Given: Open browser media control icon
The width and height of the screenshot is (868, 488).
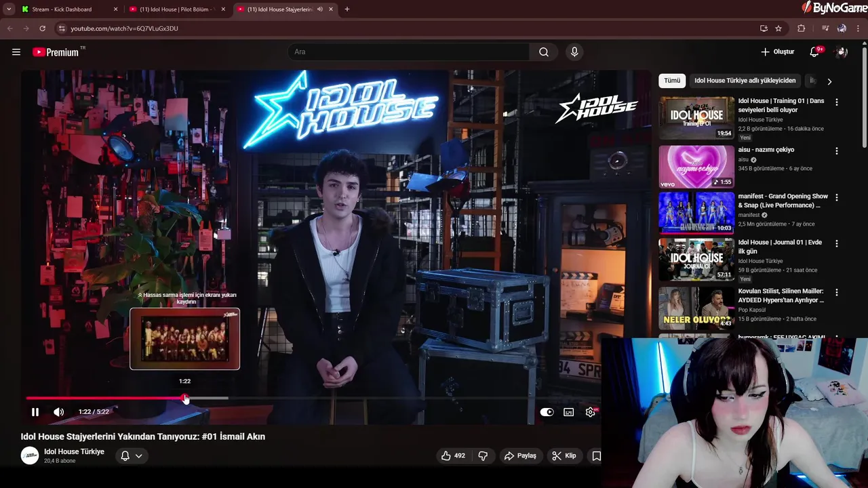Looking at the screenshot, I should [x=825, y=28].
